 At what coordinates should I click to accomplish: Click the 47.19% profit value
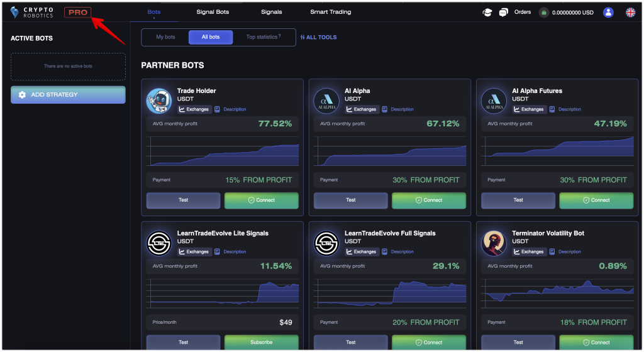click(x=610, y=123)
